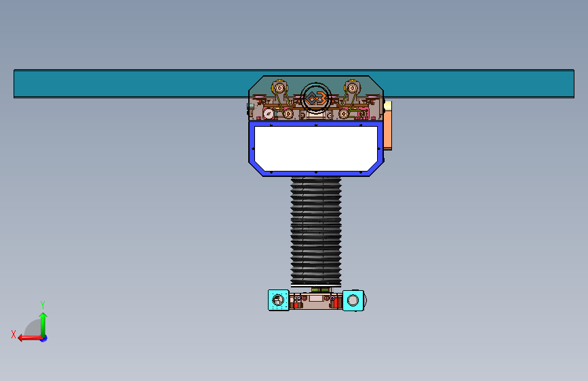Click the circular logo emblem on the carriage

point(316,98)
